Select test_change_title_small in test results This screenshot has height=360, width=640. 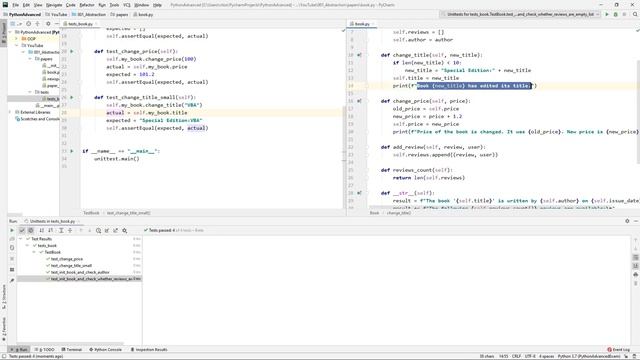coord(71,266)
